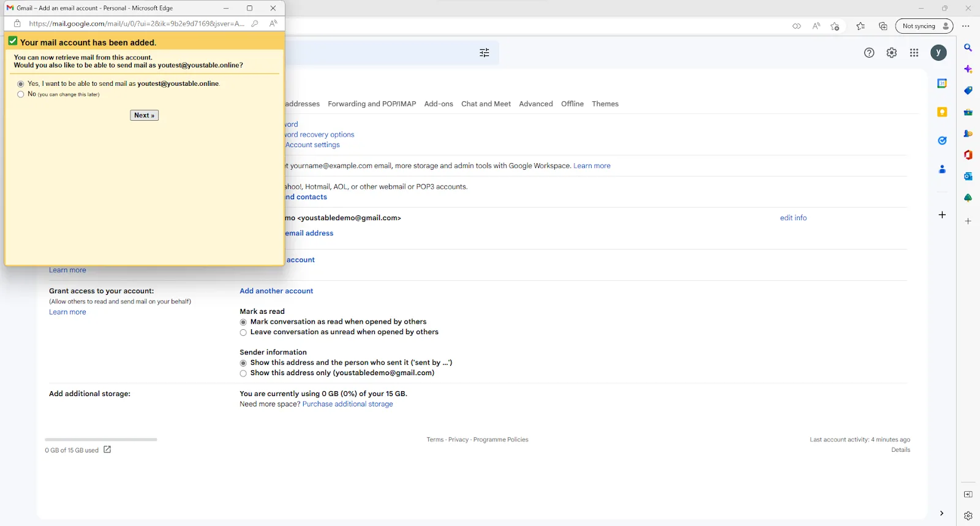Click Learn more under Grant access
Screen dimensions: 980x526
(67, 312)
